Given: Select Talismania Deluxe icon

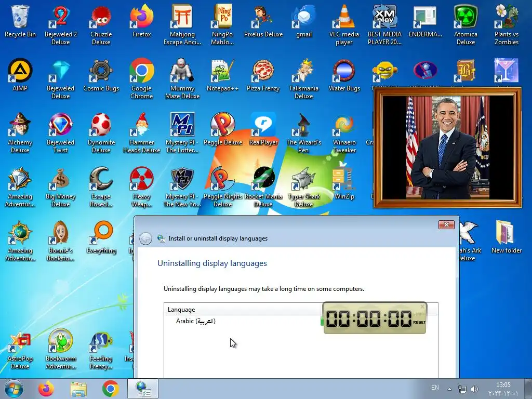Looking at the screenshot, I should (303, 78).
